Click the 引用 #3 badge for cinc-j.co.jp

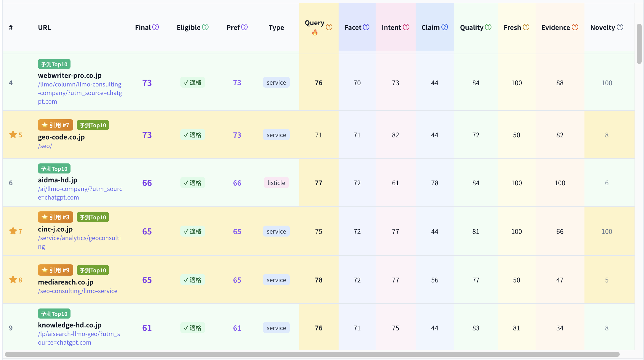pyautogui.click(x=55, y=217)
